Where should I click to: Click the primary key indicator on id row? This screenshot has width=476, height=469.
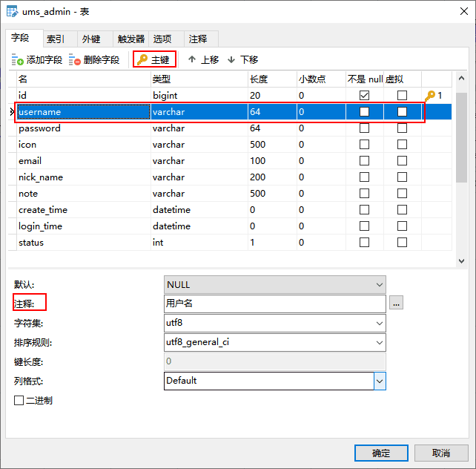pos(434,96)
